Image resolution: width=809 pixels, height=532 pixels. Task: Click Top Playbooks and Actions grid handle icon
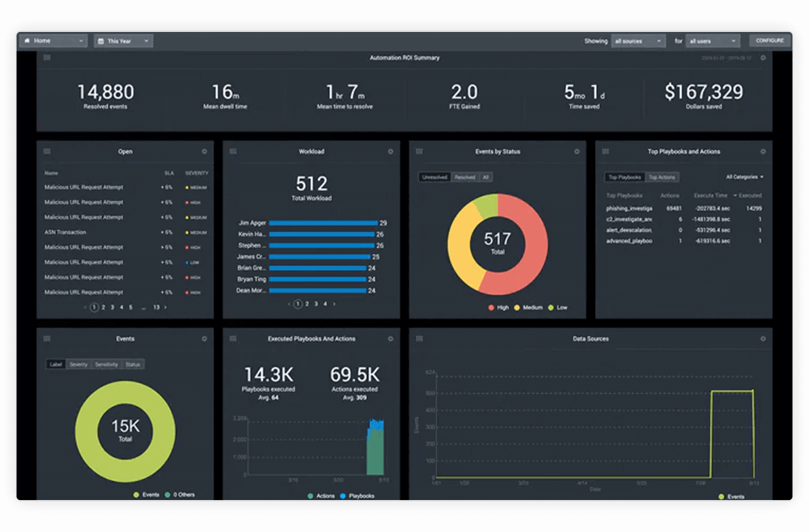click(606, 152)
